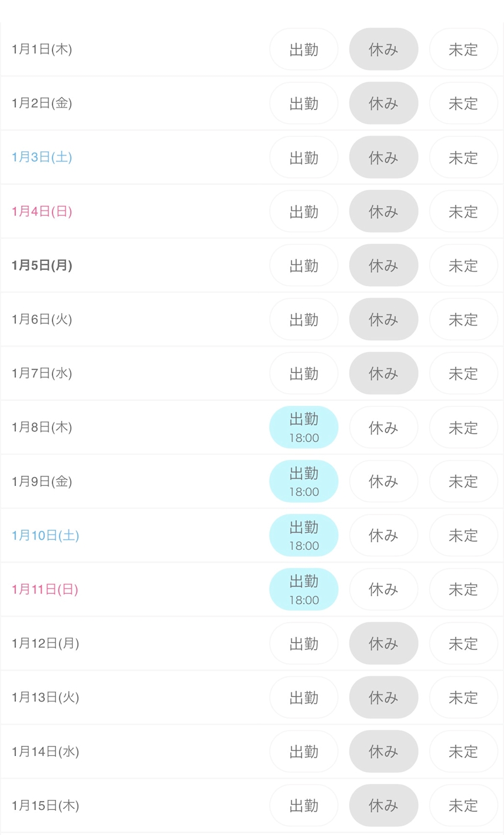Choose 未定 for 1月4日(日)

(x=463, y=211)
